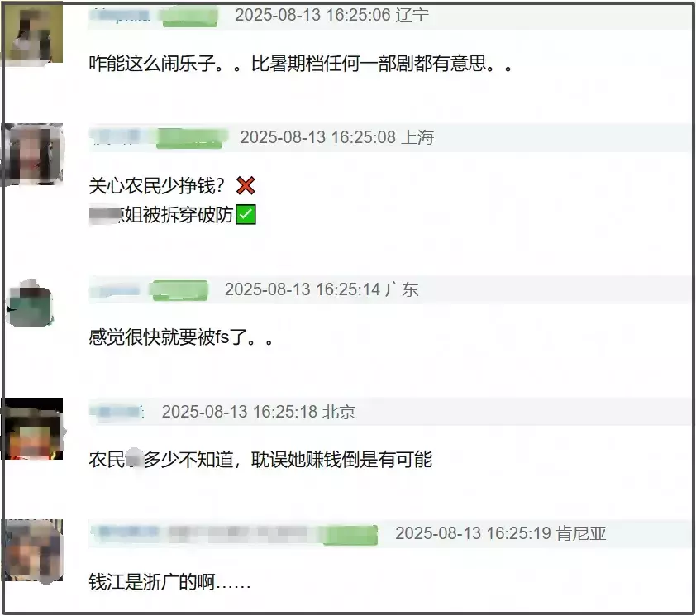
Task: Click the green checkmark emoji after 破防
Action: pos(246,214)
